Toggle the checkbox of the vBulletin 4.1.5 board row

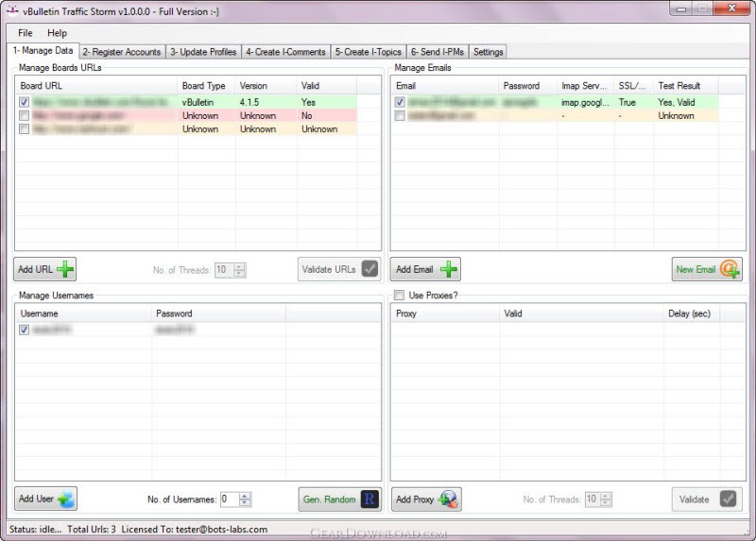[x=25, y=102]
